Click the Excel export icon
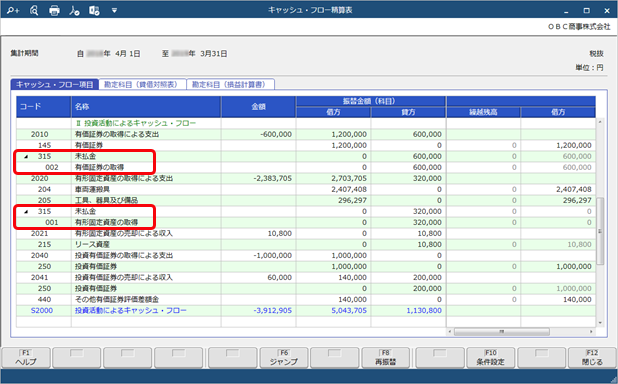 tap(94, 11)
